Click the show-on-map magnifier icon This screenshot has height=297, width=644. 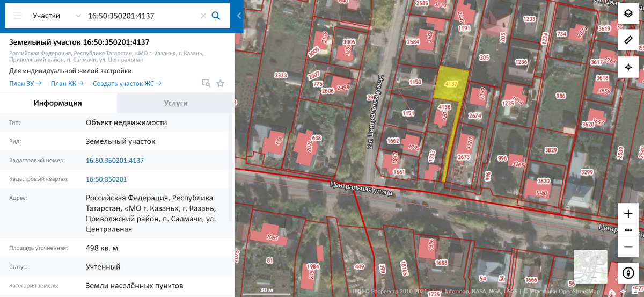point(206,83)
